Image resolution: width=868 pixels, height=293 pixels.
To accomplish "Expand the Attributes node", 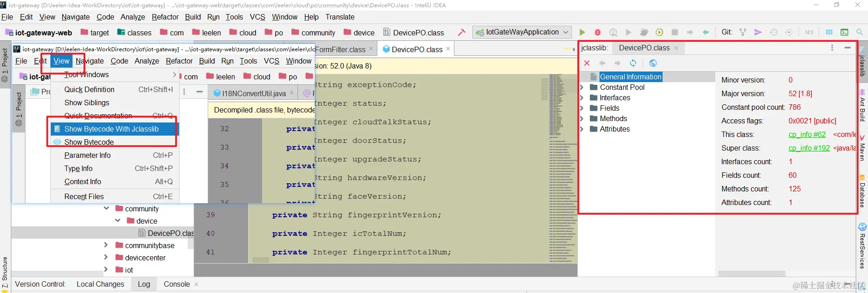I will [x=582, y=129].
